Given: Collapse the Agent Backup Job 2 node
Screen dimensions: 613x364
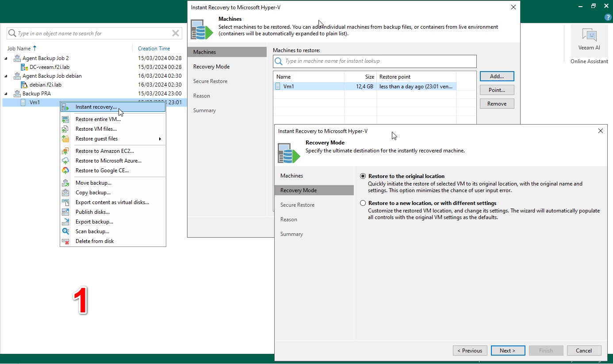Looking at the screenshot, I should 6,58.
